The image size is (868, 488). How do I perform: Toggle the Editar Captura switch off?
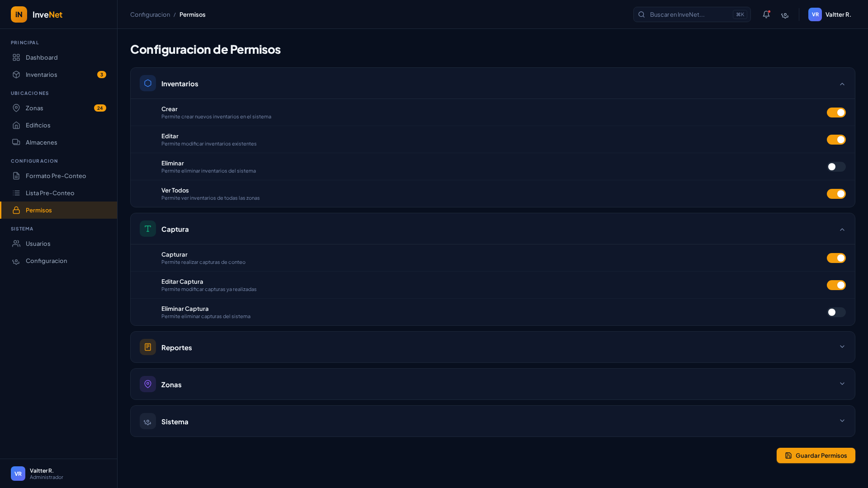836,285
